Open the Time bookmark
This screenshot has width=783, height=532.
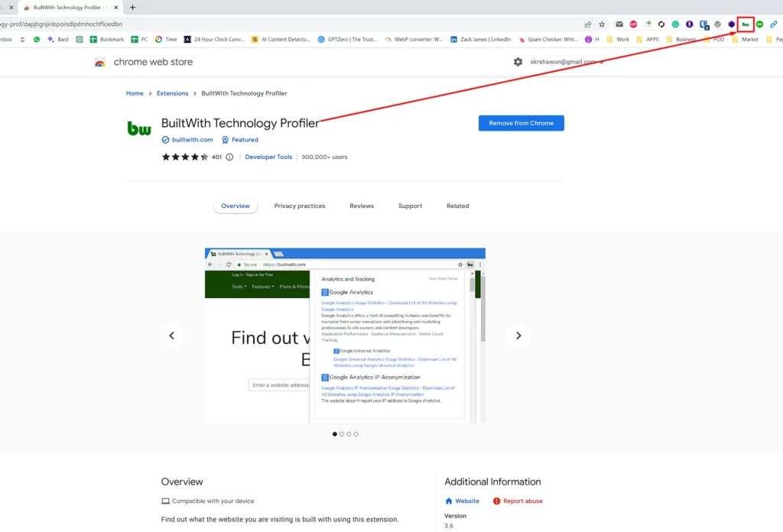(166, 39)
